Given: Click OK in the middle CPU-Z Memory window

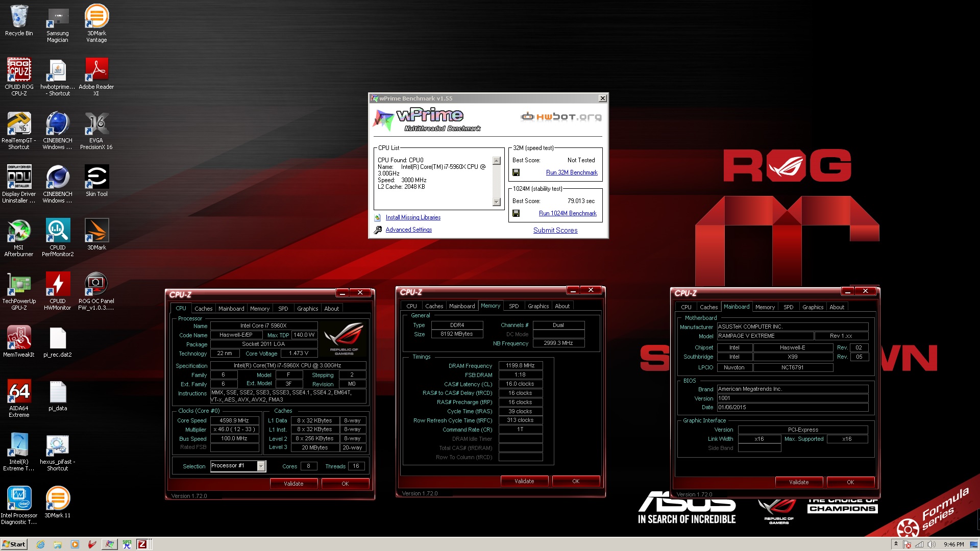Looking at the screenshot, I should click(576, 481).
